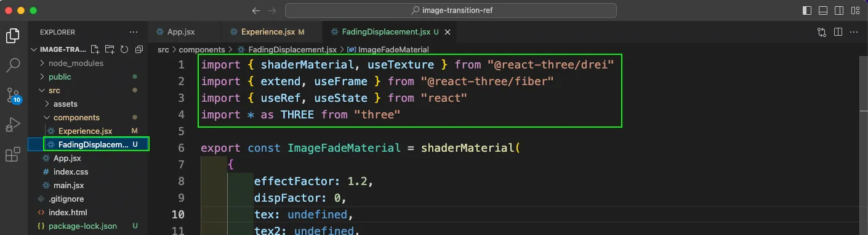The width and height of the screenshot is (868, 235).
Task: Click the useFrame import name
Action: pos(340,81)
